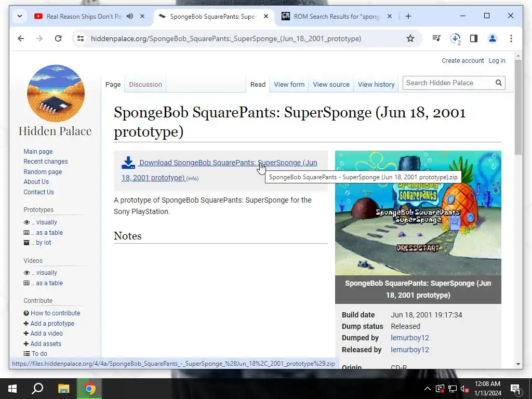This screenshot has height=399, width=532.
Task: Open the View source tab
Action: pyautogui.click(x=331, y=85)
